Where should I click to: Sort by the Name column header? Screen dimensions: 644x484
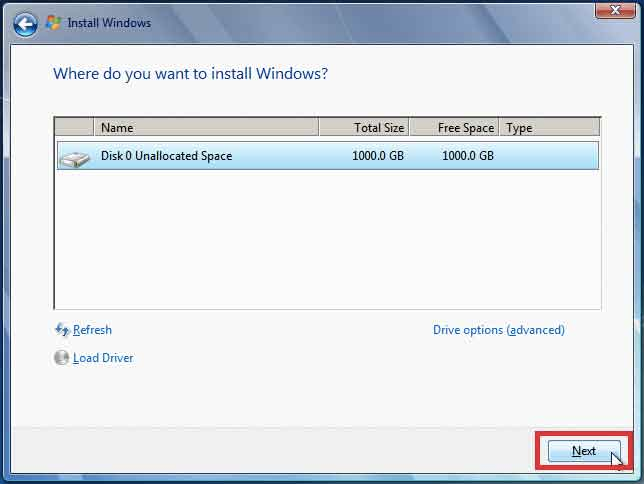click(206, 127)
